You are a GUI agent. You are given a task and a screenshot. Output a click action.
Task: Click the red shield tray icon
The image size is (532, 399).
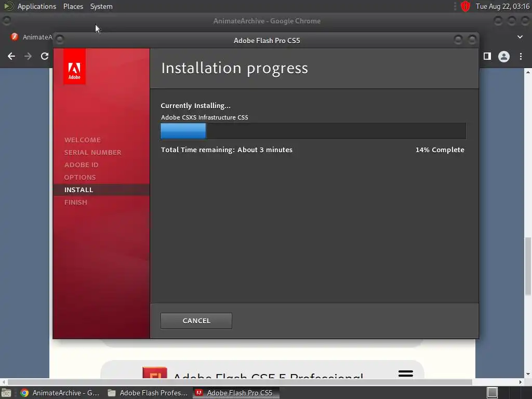[465, 6]
